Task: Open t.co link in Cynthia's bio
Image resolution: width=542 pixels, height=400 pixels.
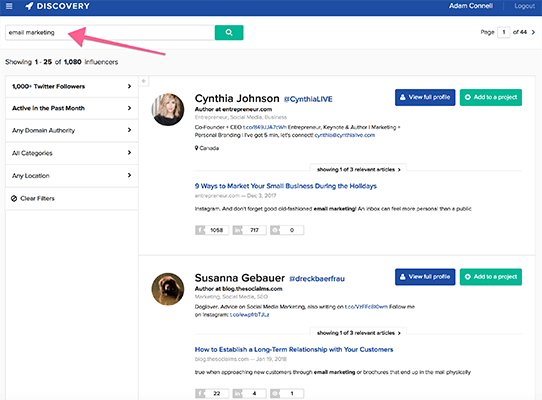Action: (x=265, y=127)
